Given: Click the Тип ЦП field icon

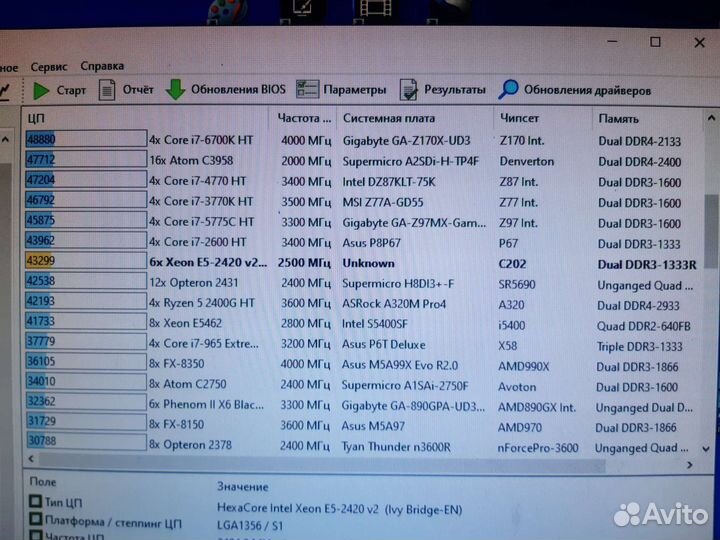Looking at the screenshot, I should tap(35, 501).
